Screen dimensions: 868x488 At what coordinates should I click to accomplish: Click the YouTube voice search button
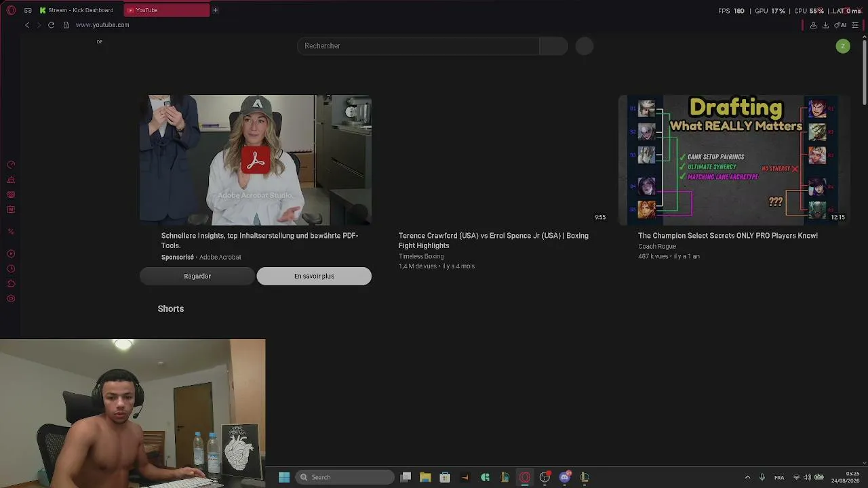tap(585, 46)
